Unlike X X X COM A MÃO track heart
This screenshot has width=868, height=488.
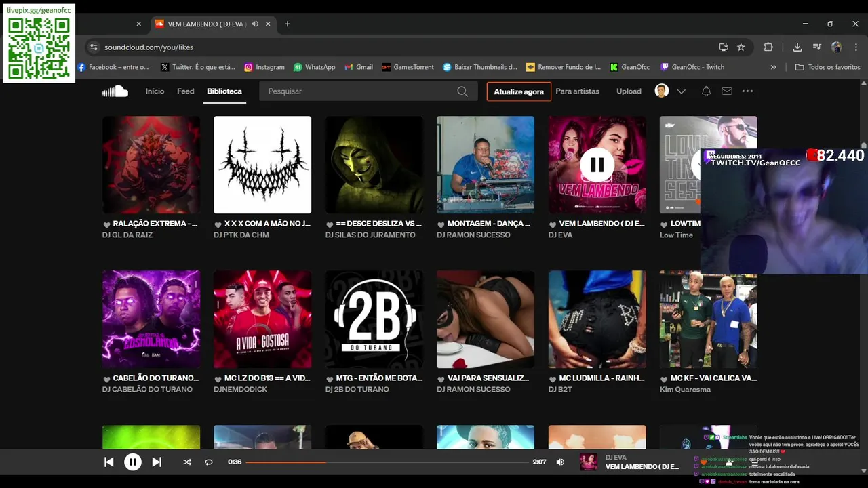218,224
